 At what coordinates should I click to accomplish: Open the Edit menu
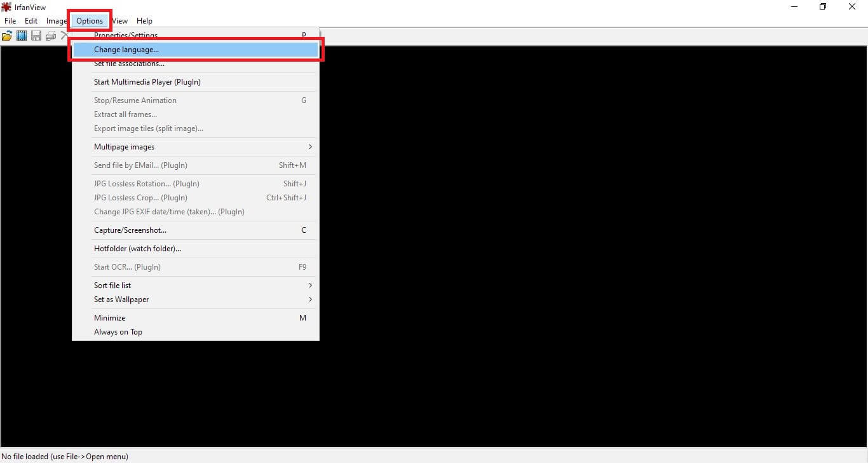31,21
